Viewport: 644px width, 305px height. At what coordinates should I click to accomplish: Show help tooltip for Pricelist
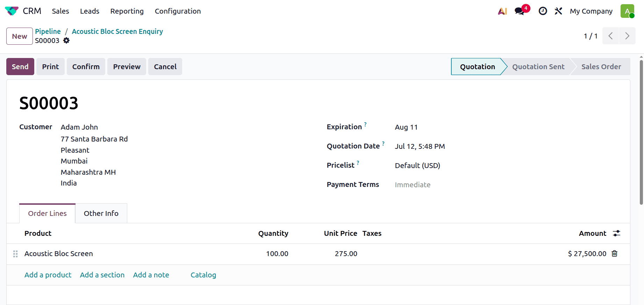(x=358, y=162)
